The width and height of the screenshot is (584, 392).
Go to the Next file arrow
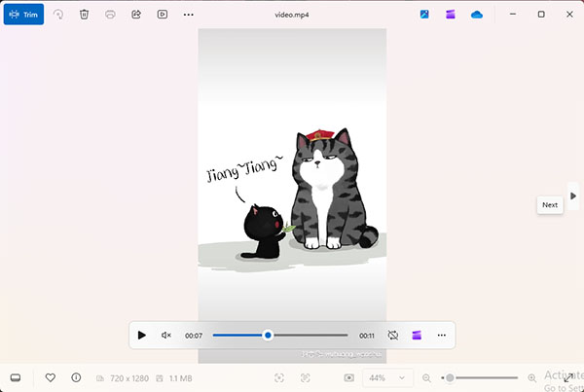[x=573, y=196]
